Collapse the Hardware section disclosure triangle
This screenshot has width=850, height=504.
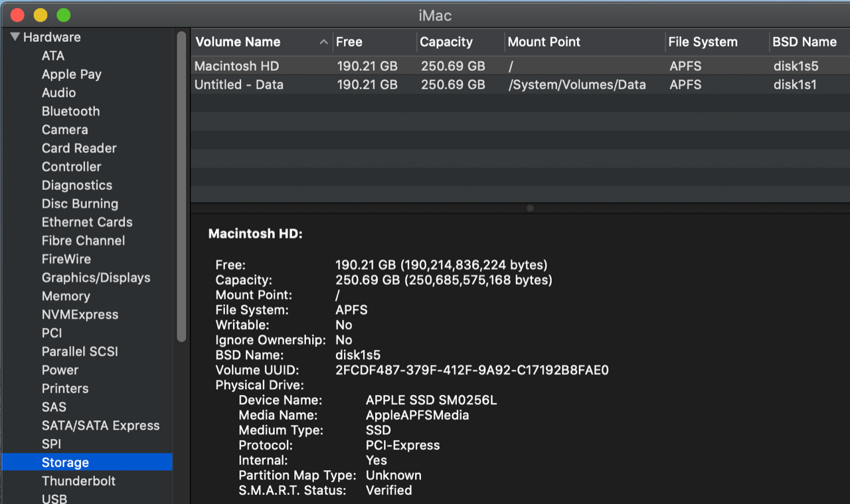(x=15, y=37)
